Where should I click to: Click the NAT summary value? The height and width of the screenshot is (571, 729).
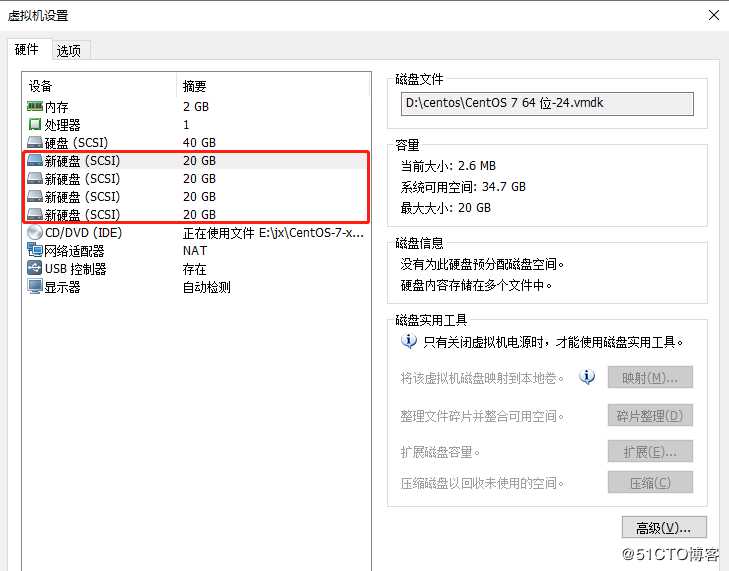pyautogui.click(x=195, y=251)
